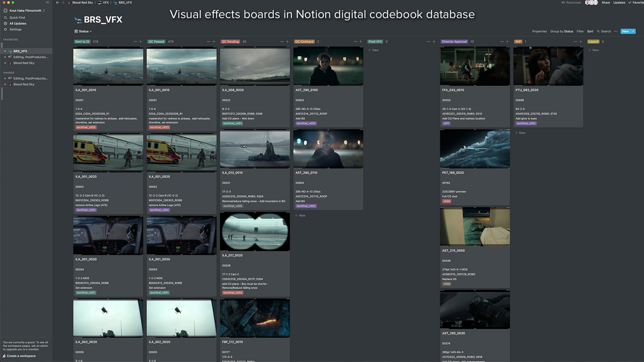Open the Properties menu
Image resolution: width=644 pixels, height=362 pixels.
pos(539,32)
